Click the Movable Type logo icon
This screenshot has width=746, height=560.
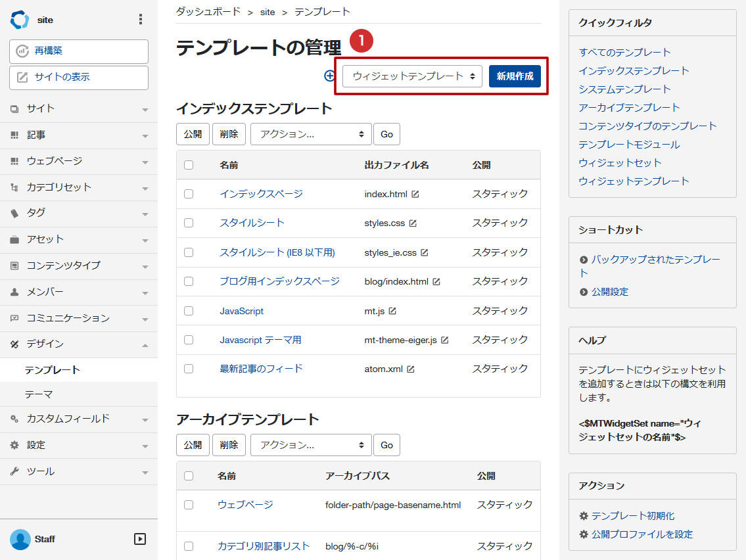pyautogui.click(x=20, y=20)
